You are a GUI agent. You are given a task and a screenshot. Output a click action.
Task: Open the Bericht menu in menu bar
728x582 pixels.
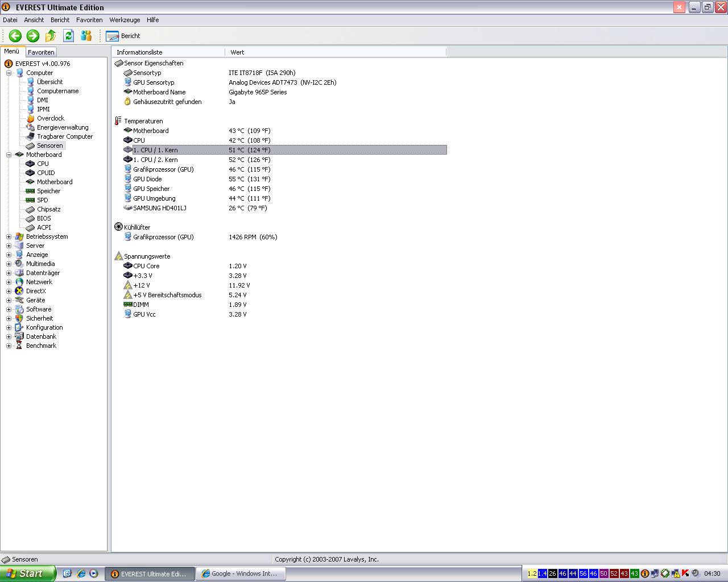tap(60, 20)
